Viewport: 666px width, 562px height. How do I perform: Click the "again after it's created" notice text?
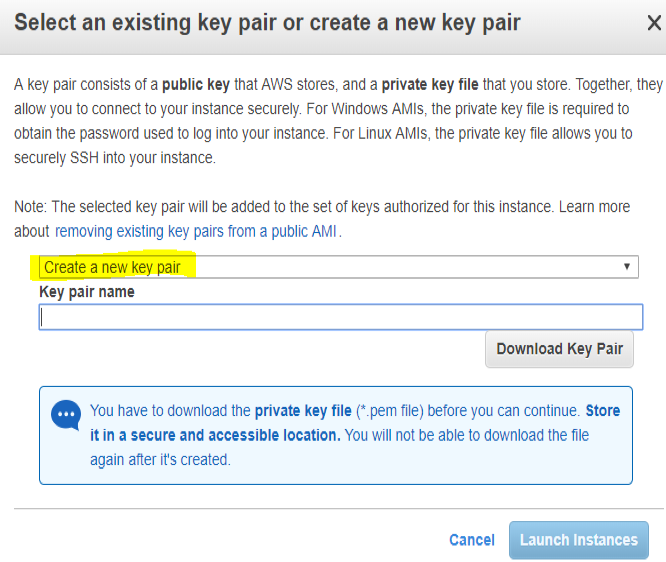(x=160, y=460)
